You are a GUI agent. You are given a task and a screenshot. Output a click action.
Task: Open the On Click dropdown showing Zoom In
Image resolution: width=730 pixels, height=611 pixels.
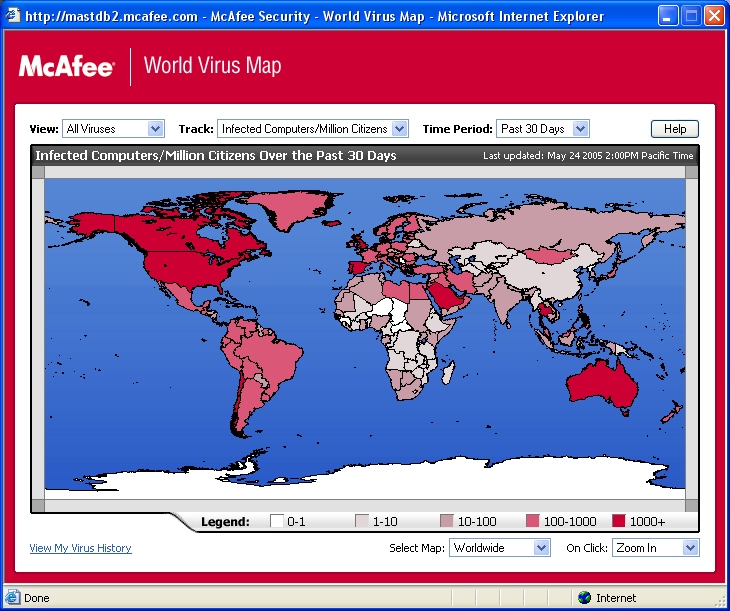tap(656, 548)
